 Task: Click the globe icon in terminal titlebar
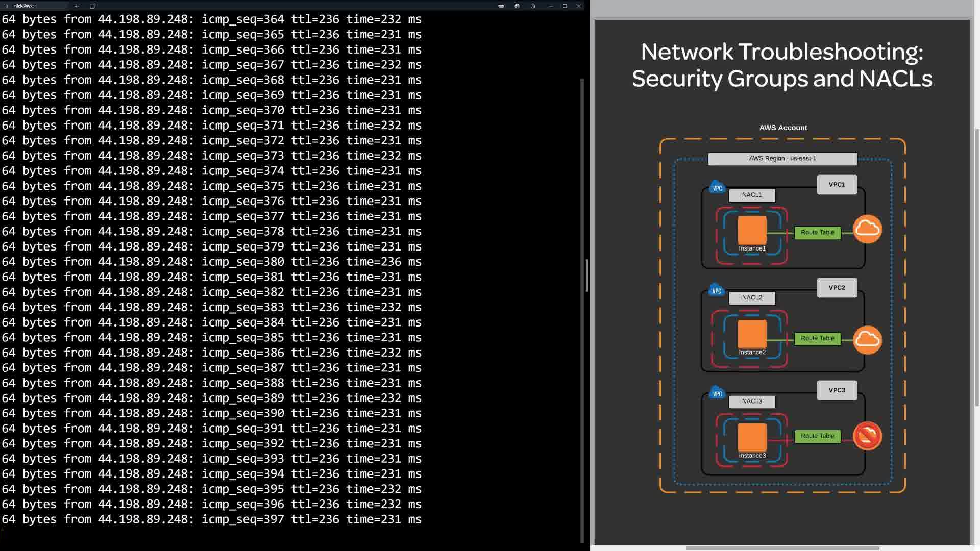[517, 6]
